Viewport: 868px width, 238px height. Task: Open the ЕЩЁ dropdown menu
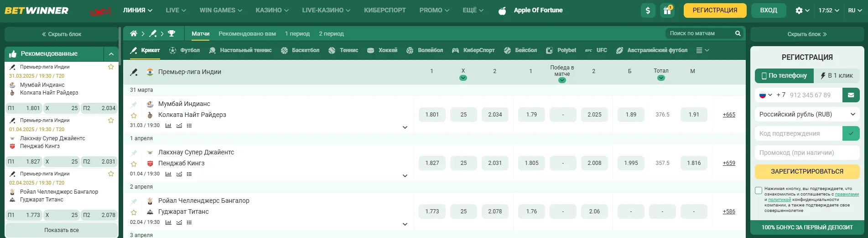click(x=473, y=10)
